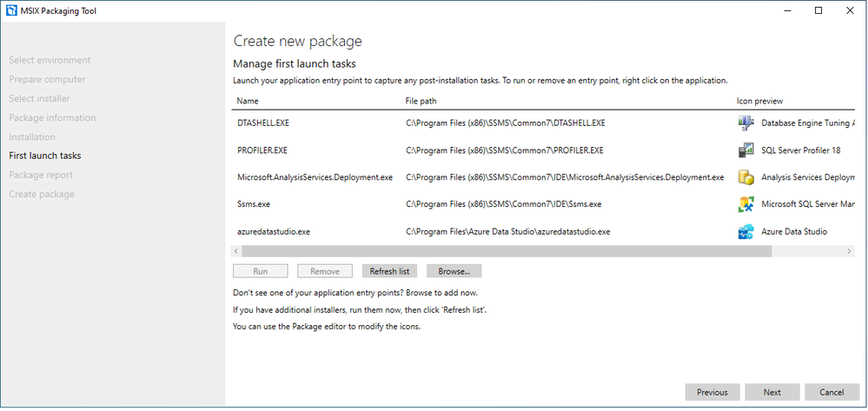The height and width of the screenshot is (411, 868).
Task: Click the path ending in Common7\PROFILER.EXE
Action: click(x=504, y=150)
